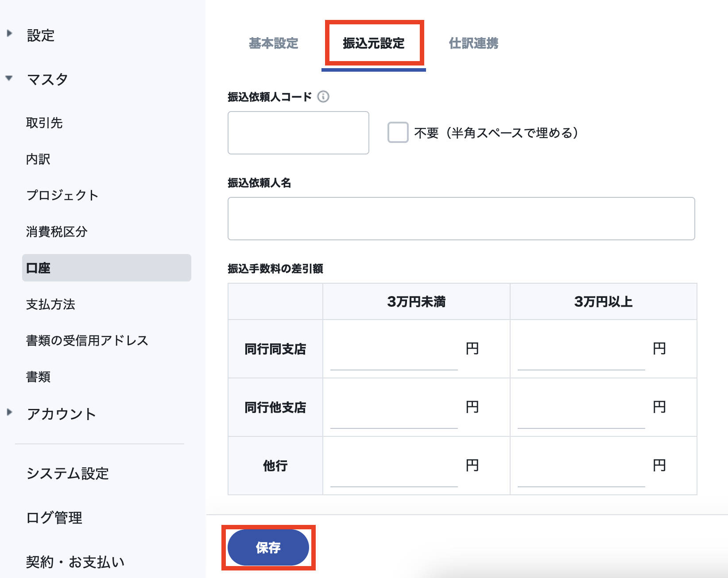Click the 振込依頼人コード field label

[x=270, y=97]
